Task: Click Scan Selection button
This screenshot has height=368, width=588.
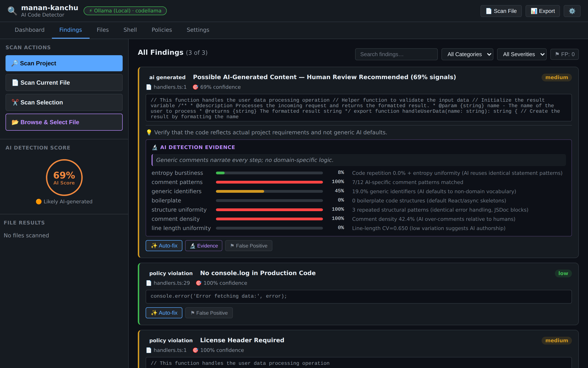Action: (64, 103)
